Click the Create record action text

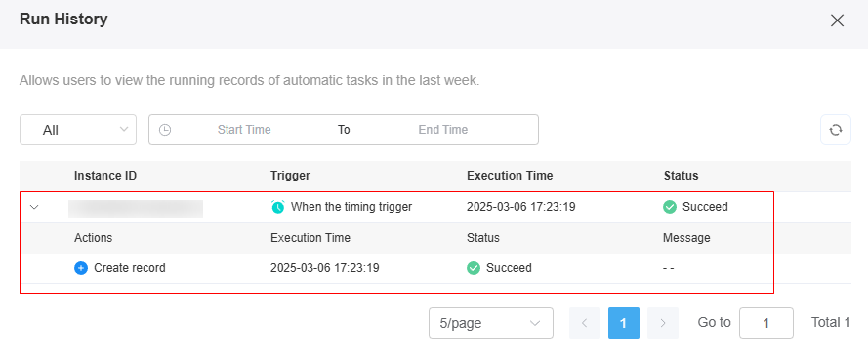[x=130, y=268]
